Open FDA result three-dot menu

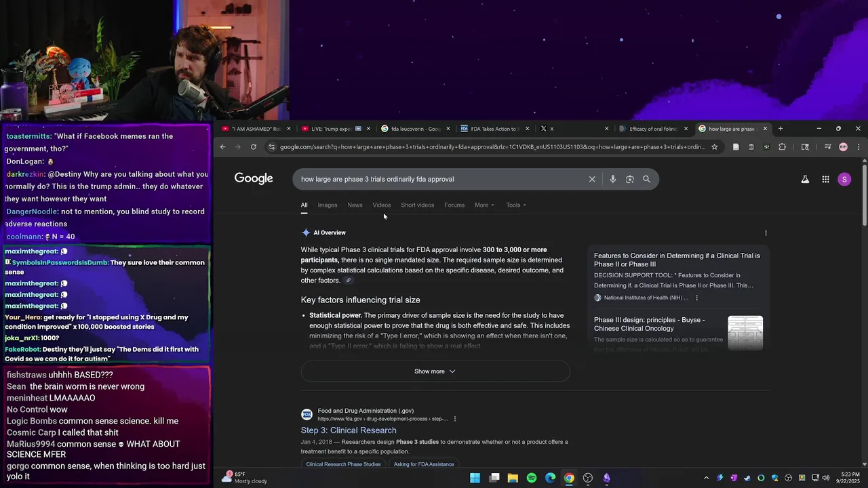455,419
